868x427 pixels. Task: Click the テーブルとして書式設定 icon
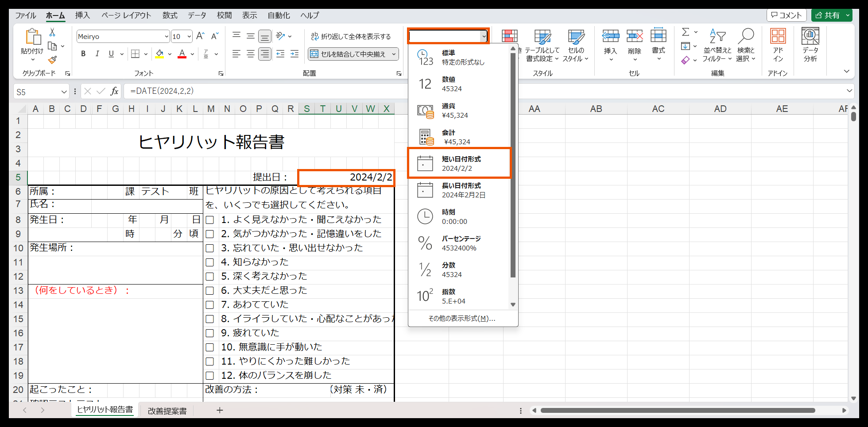[x=542, y=36]
